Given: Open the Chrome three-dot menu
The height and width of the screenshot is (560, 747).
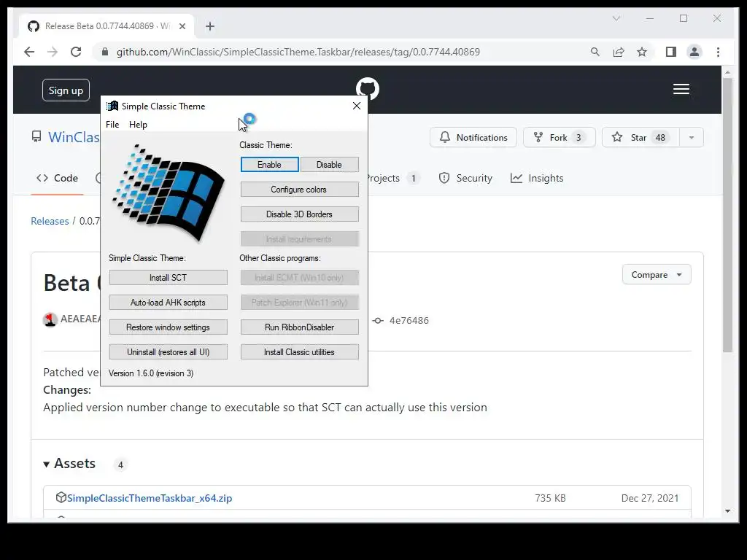Looking at the screenshot, I should [x=718, y=52].
